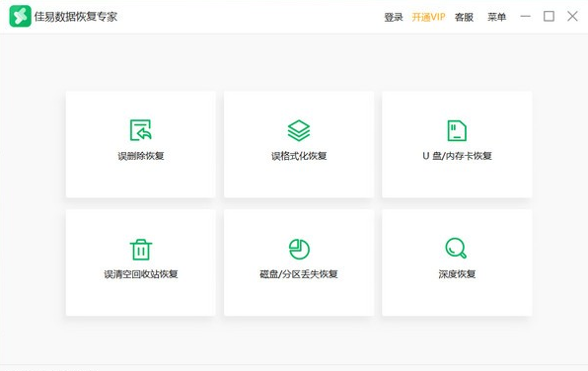Open the 菜单 menu
Screen dimensions: 588x371
pos(496,17)
